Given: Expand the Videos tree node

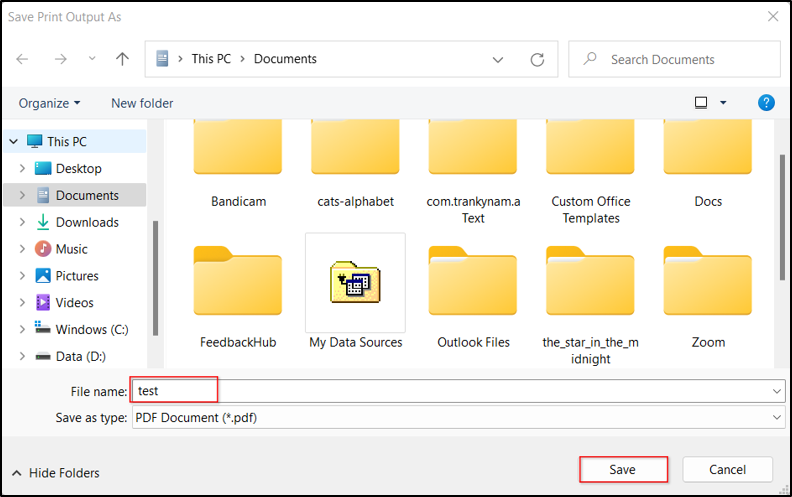Looking at the screenshot, I should coord(22,302).
